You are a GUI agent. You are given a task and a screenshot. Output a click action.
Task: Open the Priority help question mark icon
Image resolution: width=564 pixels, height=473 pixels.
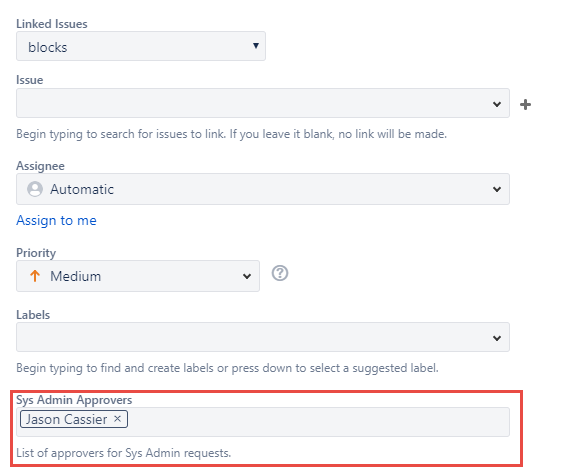(279, 273)
